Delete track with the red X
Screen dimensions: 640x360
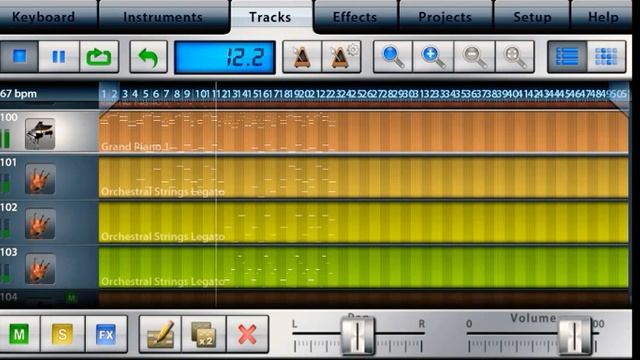pos(247,335)
